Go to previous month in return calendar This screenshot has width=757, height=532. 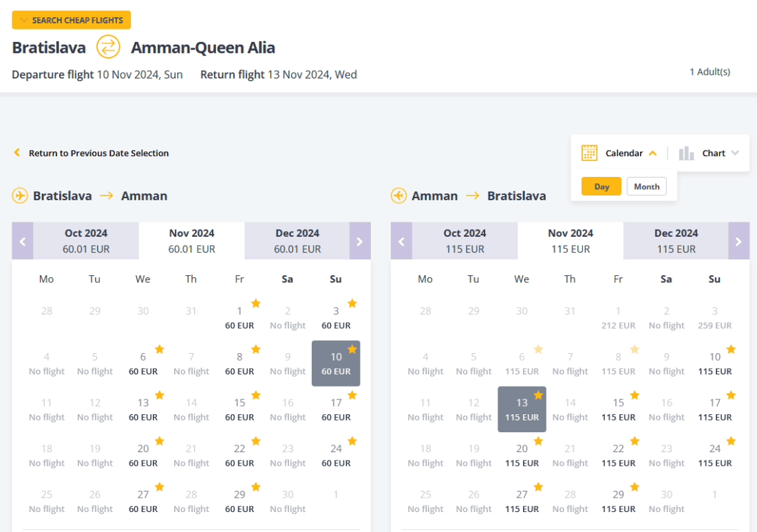pyautogui.click(x=401, y=241)
